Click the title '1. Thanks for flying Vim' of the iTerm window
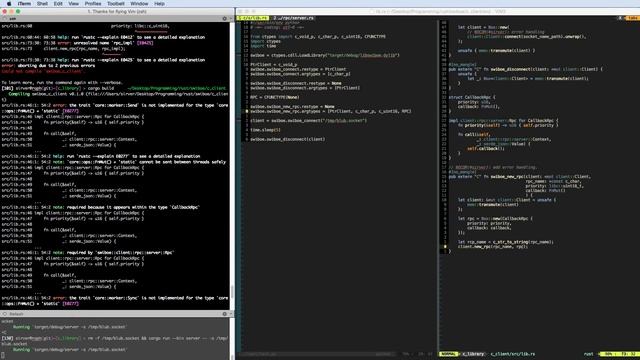Screen dimensions: 640x360 point(117,11)
